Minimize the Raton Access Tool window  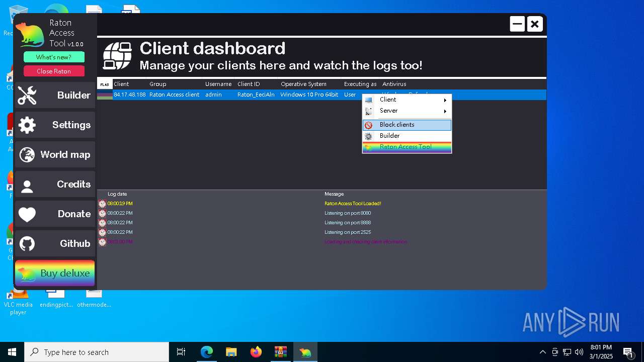[517, 24]
